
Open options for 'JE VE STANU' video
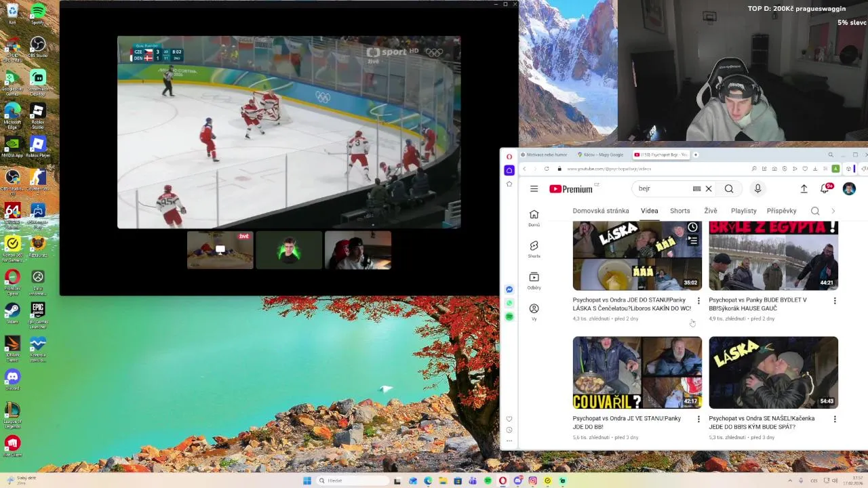coord(698,420)
